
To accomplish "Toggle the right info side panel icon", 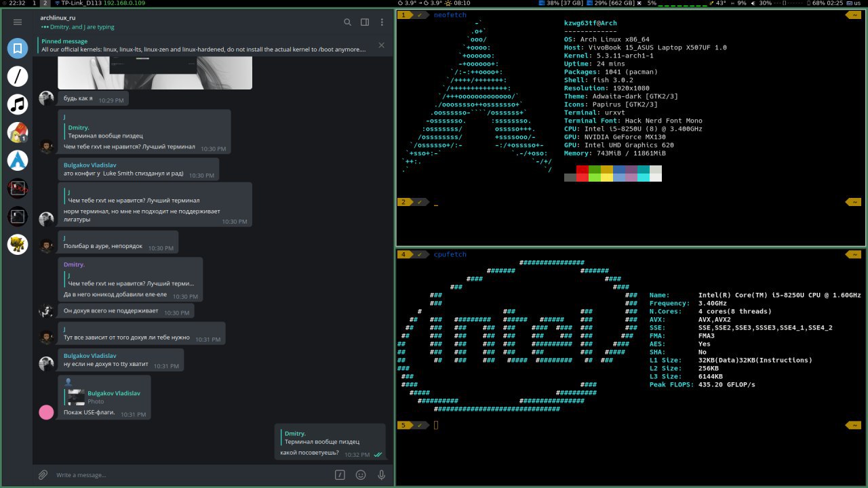I will coord(365,22).
